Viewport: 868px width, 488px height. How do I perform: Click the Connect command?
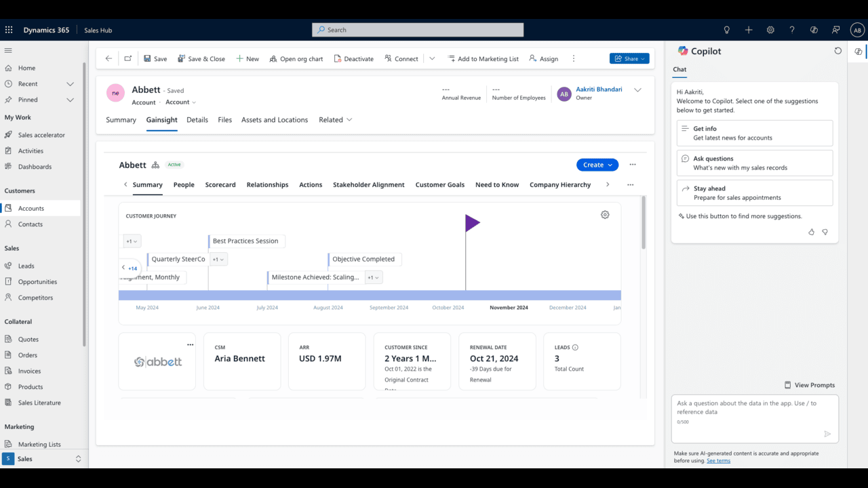click(401, 58)
